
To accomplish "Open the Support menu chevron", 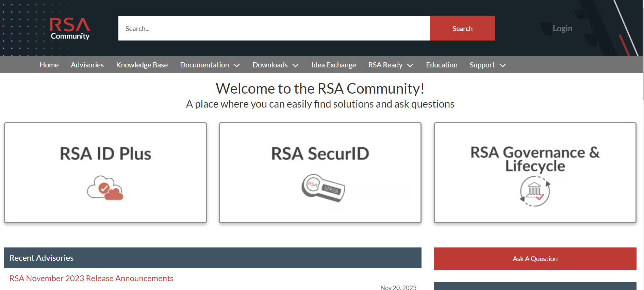I will click(x=502, y=65).
